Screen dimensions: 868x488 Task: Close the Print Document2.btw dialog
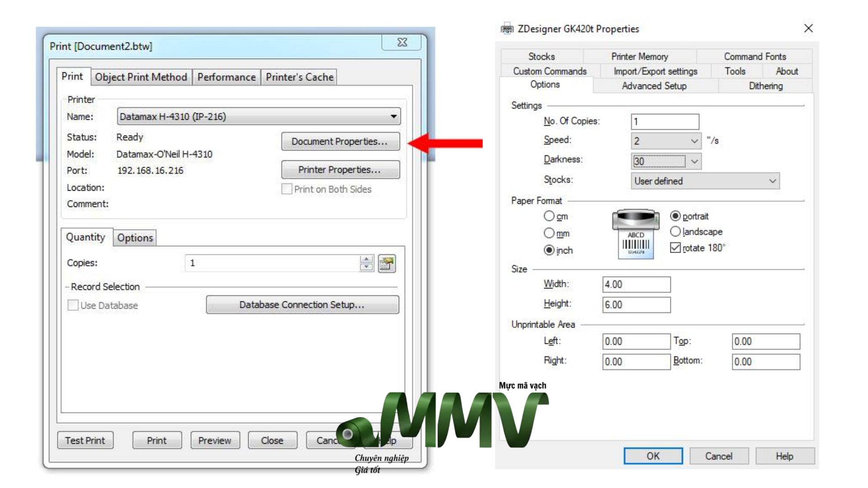click(402, 42)
